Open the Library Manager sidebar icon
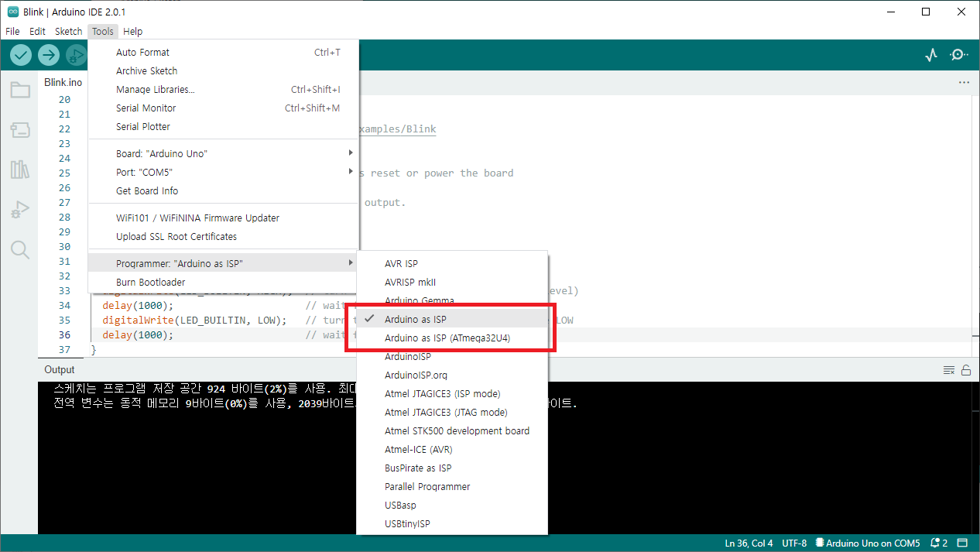 click(x=20, y=170)
